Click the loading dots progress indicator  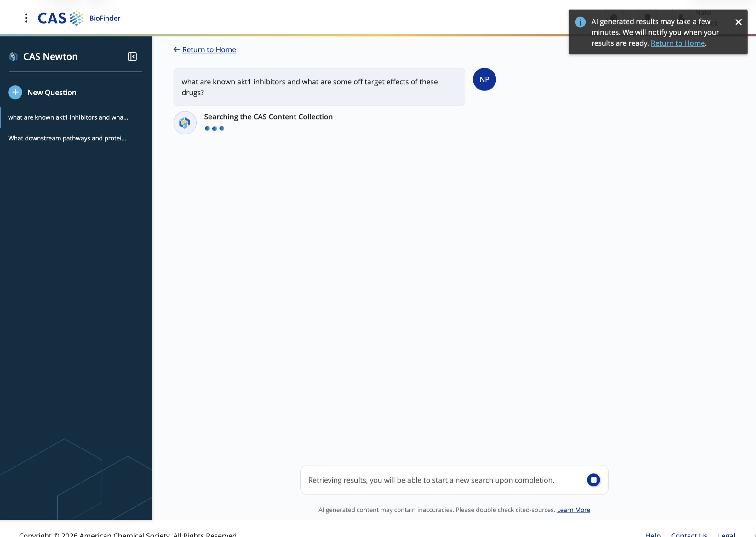click(x=214, y=128)
